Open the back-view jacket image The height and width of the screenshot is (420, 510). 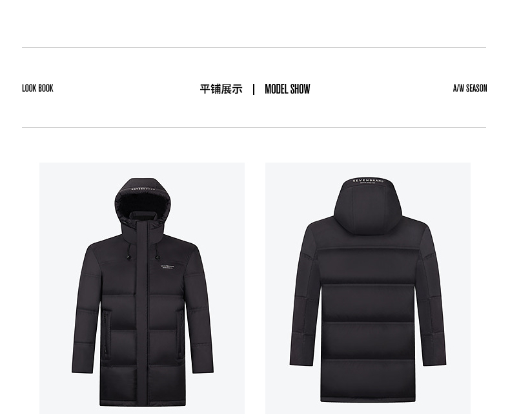point(368,288)
